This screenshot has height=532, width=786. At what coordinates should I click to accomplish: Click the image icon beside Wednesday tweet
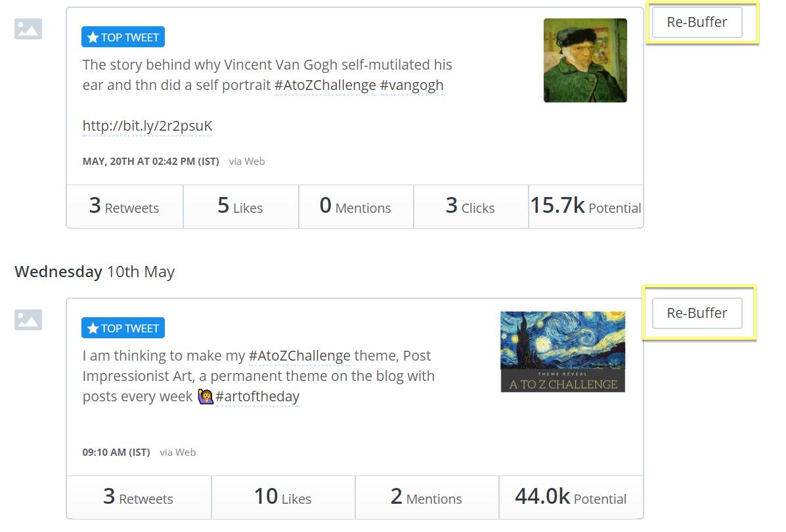[x=28, y=320]
